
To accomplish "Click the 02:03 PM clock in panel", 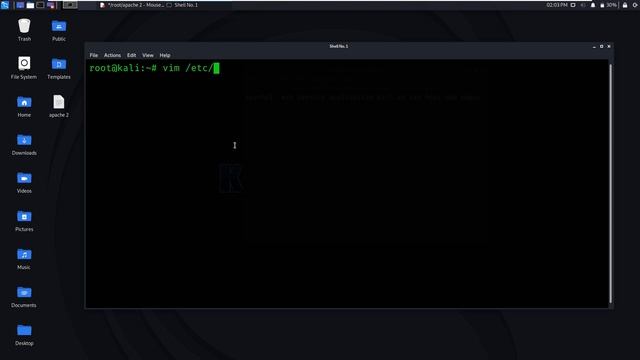I will point(557,5).
